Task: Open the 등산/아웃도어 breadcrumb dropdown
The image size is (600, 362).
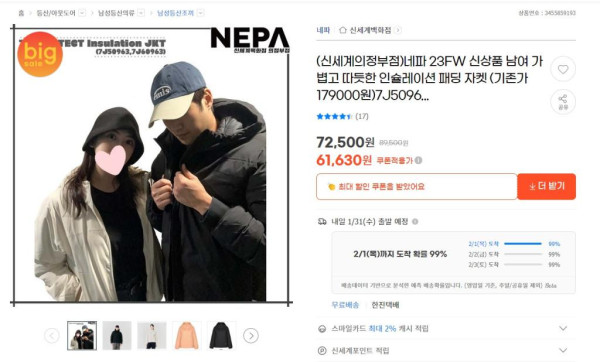Action: tap(82, 13)
